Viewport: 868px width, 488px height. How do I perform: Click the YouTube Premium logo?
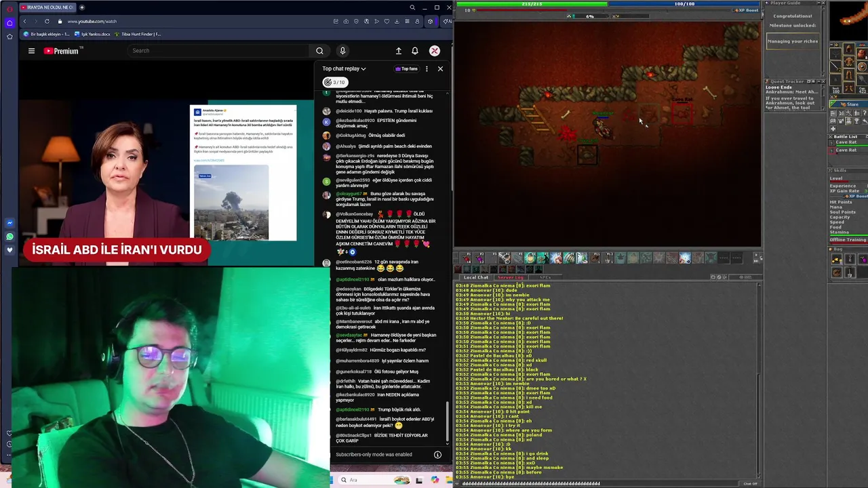pyautogui.click(x=64, y=51)
